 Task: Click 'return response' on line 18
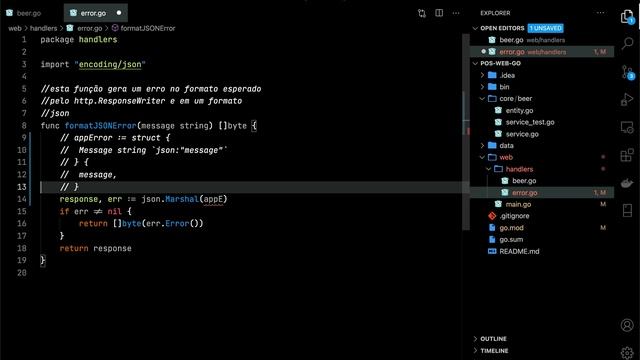(x=96, y=248)
